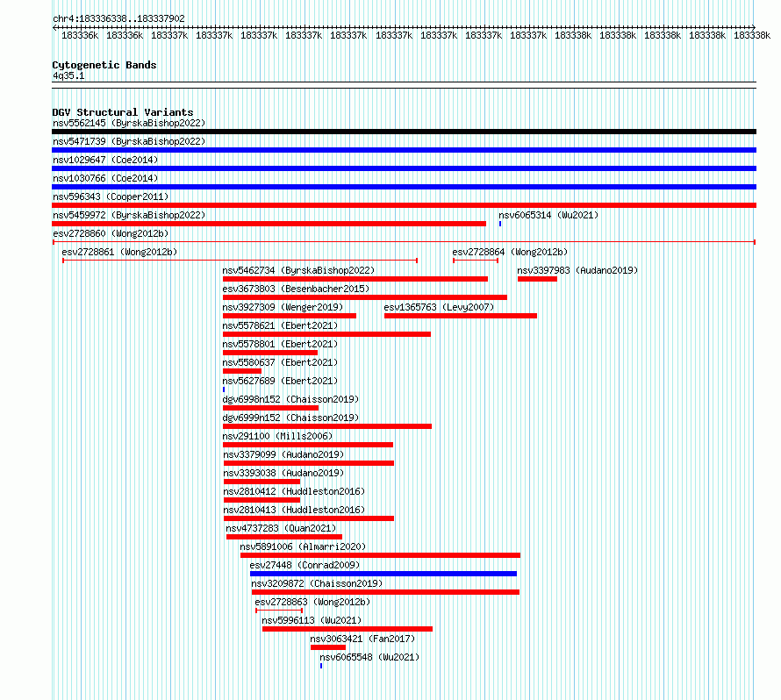
Task: Select esv1365763 (Levy2007) red bar
Action: (461, 316)
